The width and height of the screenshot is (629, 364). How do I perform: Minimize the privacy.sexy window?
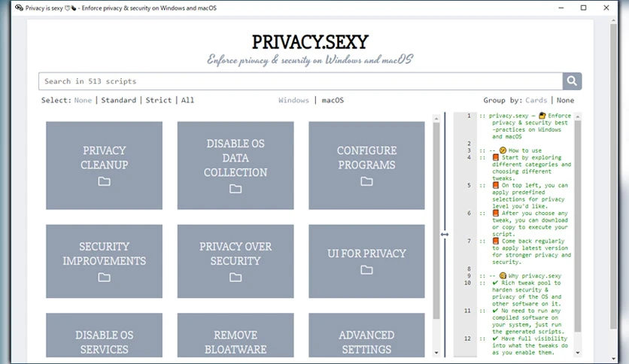coord(561,8)
